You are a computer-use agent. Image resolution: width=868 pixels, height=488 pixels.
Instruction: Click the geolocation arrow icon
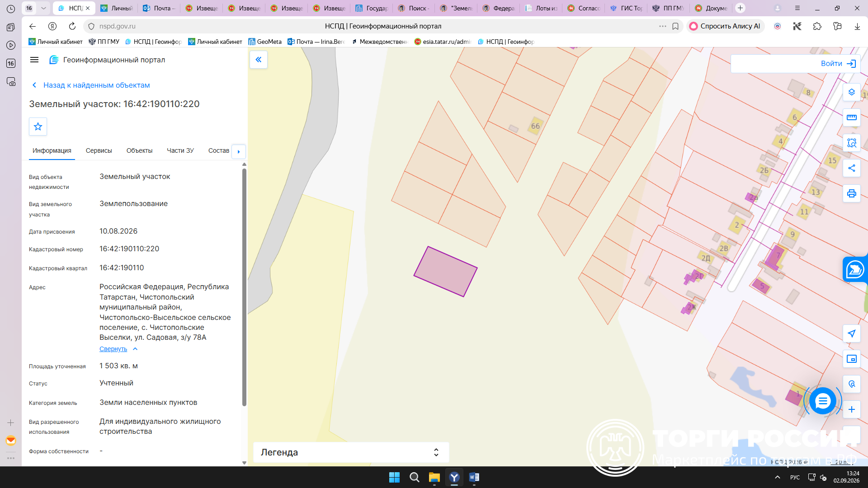click(x=852, y=333)
